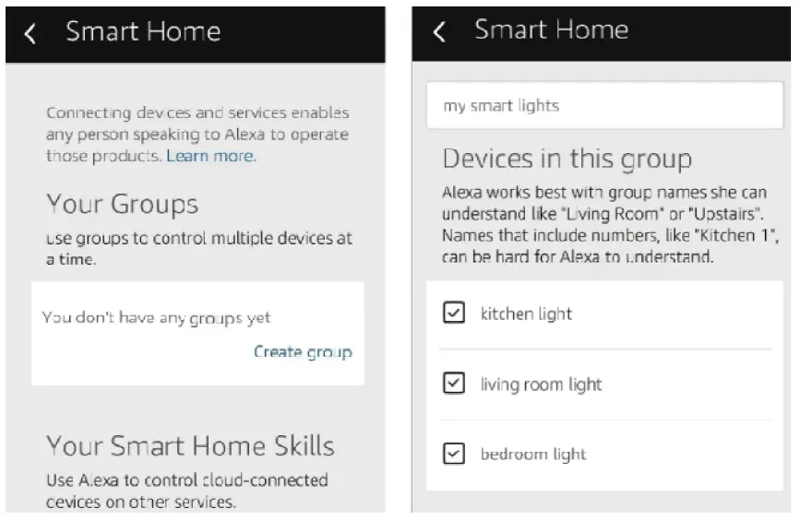This screenshot has width=801, height=532.
Task: Select the 'kitchen light' device label
Action: [526, 314]
